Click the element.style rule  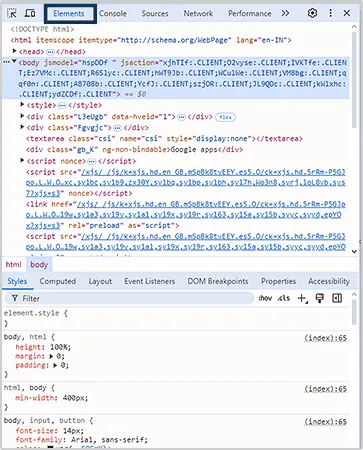pyautogui.click(x=36, y=313)
